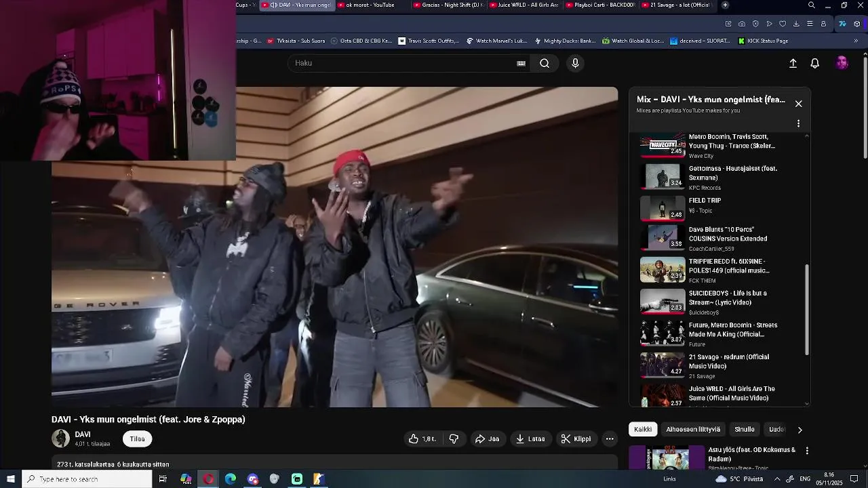868x488 pixels.
Task: Open YouTube create/upload icon
Action: [793, 63]
